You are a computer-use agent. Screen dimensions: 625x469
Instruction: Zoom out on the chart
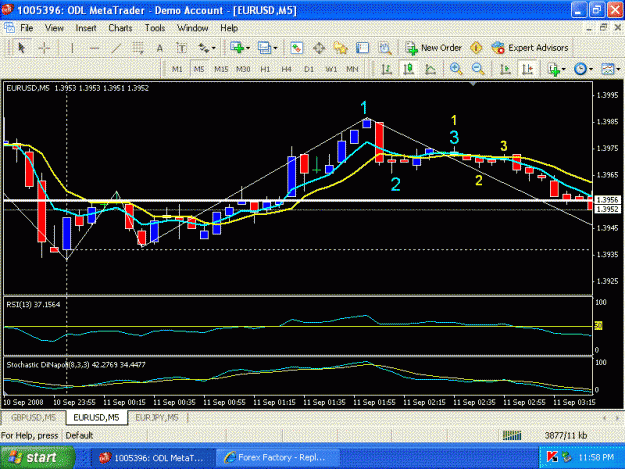pos(478,69)
